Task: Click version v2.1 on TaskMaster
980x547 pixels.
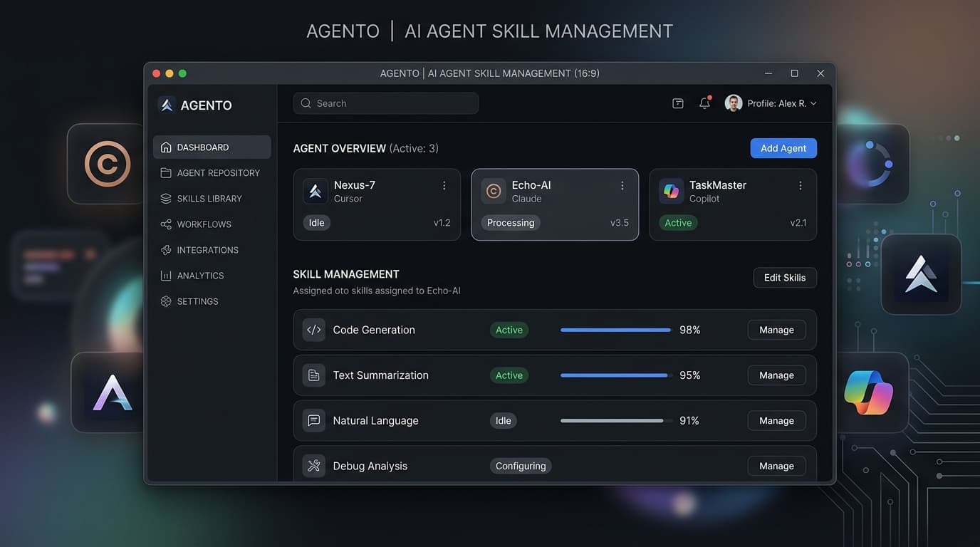Action: (x=798, y=223)
